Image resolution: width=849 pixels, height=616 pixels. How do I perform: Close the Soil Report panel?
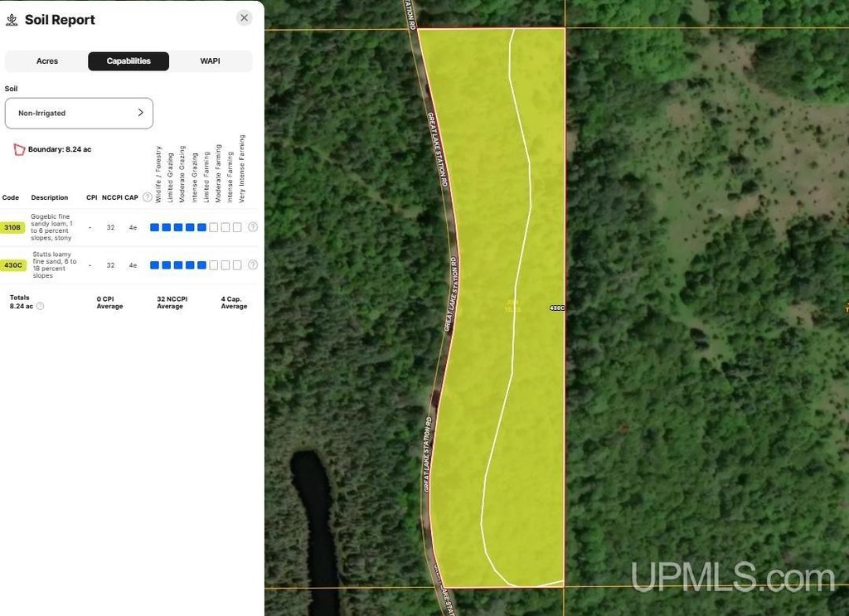pyautogui.click(x=244, y=18)
